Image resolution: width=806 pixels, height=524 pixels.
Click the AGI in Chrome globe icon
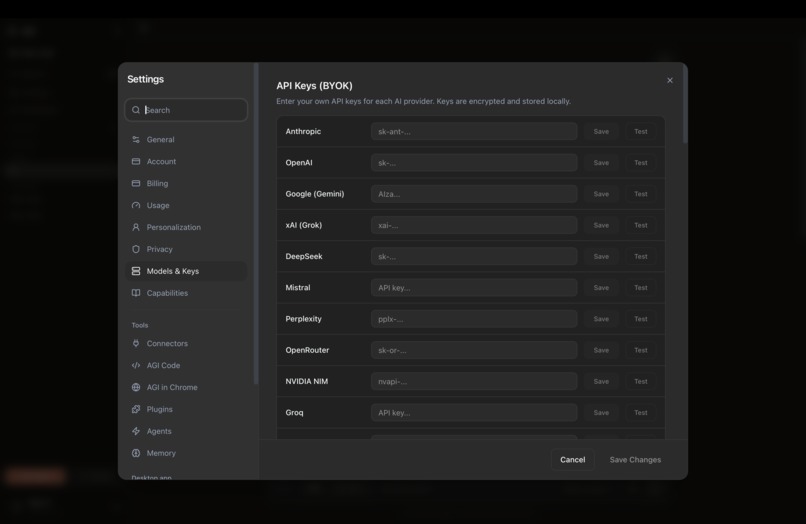(136, 387)
